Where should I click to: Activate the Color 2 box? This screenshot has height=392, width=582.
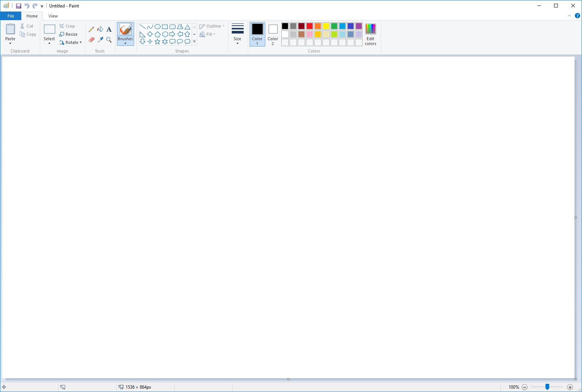[x=273, y=34]
